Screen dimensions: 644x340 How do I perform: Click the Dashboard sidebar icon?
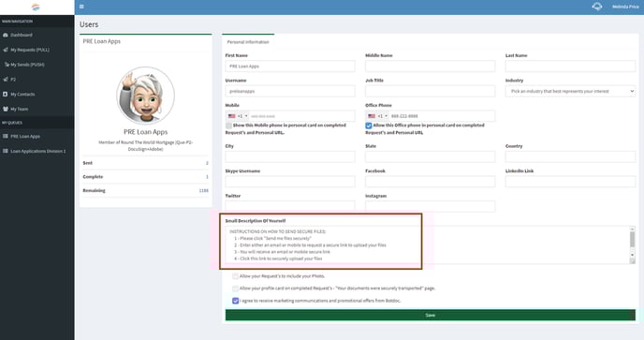coord(6,35)
